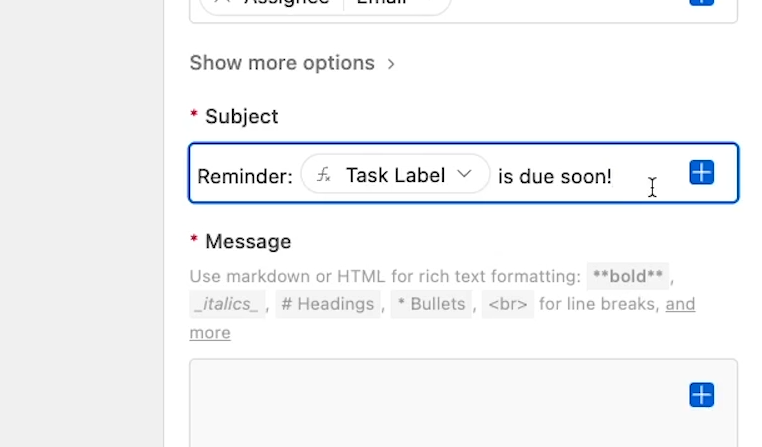Screen dimensions: 762x447
Task: Click the Subject field label
Action: [x=242, y=117]
